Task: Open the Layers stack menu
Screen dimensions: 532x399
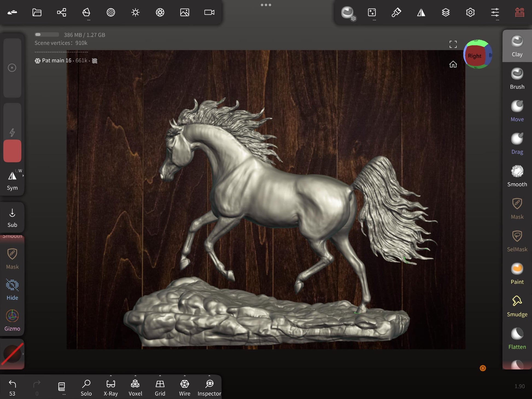Action: 446,12
